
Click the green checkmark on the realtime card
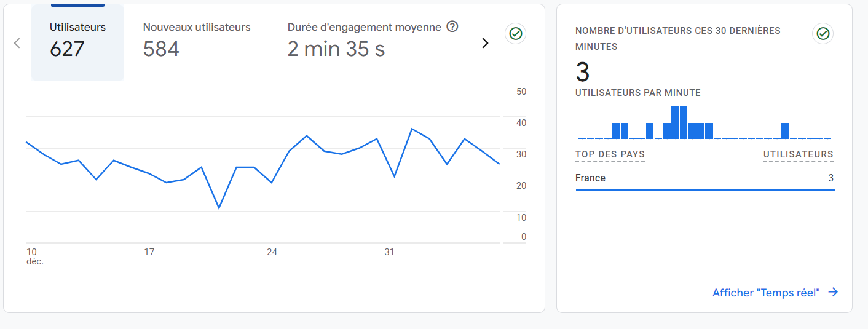click(x=823, y=34)
